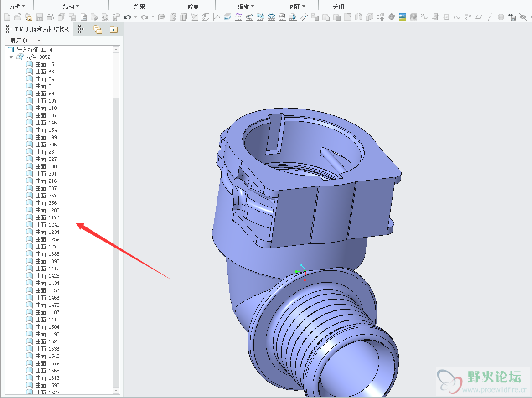
Task: Toggle curve display wave icon
Action: point(457,16)
